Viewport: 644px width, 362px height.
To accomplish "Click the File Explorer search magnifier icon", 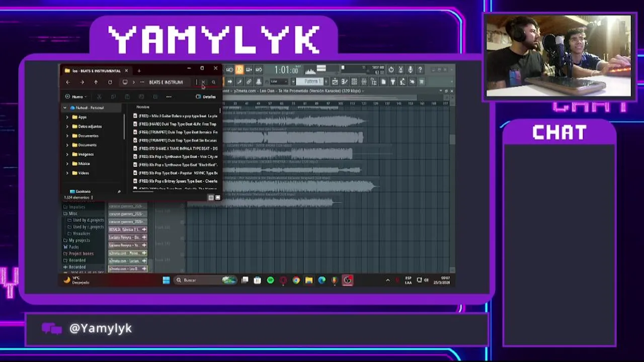I will click(213, 82).
